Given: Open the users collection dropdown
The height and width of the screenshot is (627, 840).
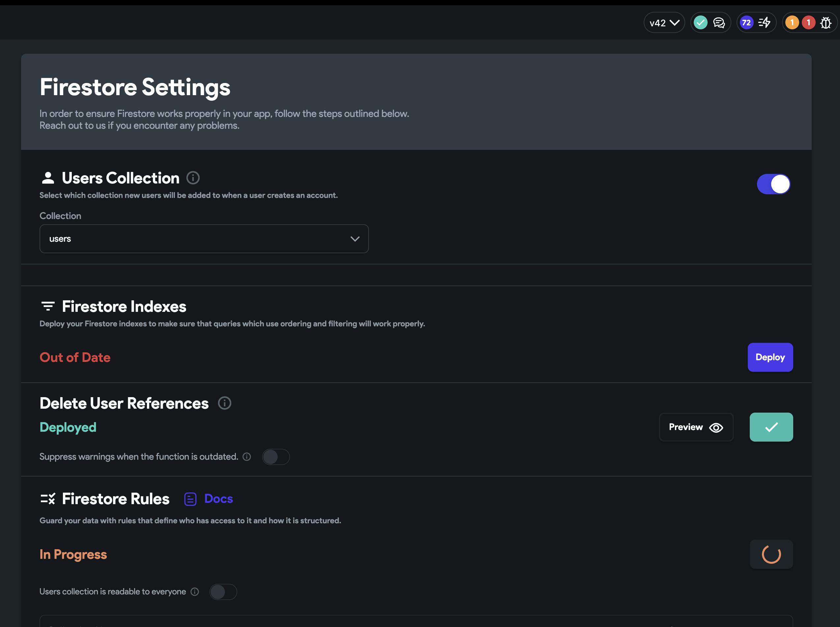Looking at the screenshot, I should click(204, 239).
